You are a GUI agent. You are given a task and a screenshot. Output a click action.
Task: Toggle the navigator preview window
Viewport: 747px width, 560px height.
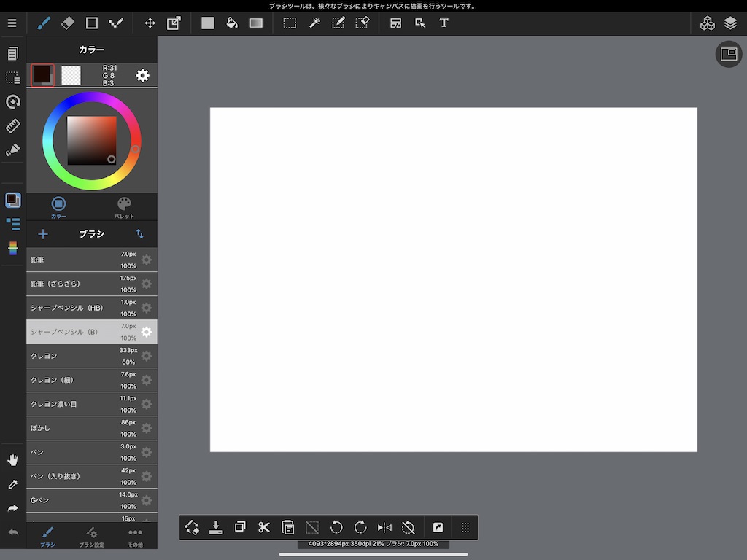[x=728, y=54]
